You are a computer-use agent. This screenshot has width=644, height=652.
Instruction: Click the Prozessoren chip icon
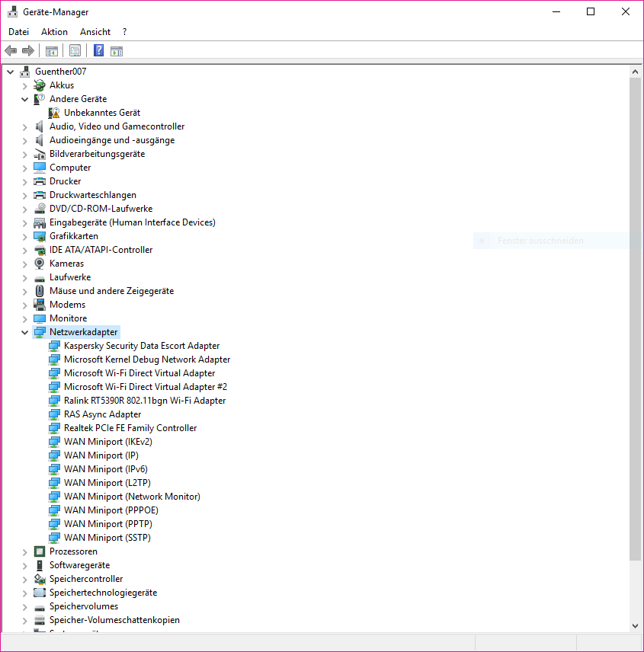click(x=40, y=551)
